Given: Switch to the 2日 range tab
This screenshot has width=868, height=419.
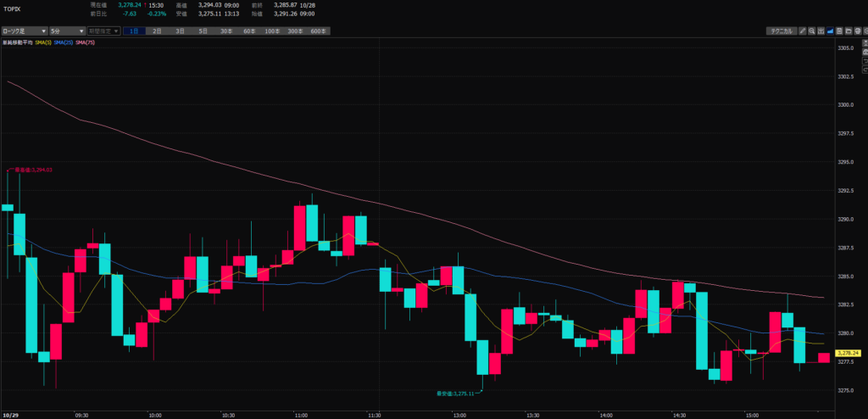Looking at the screenshot, I should (x=157, y=31).
